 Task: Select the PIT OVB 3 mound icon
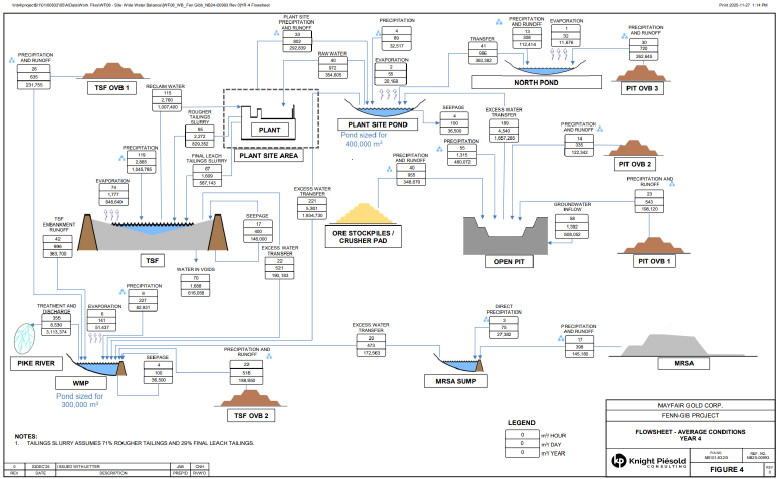pos(642,73)
